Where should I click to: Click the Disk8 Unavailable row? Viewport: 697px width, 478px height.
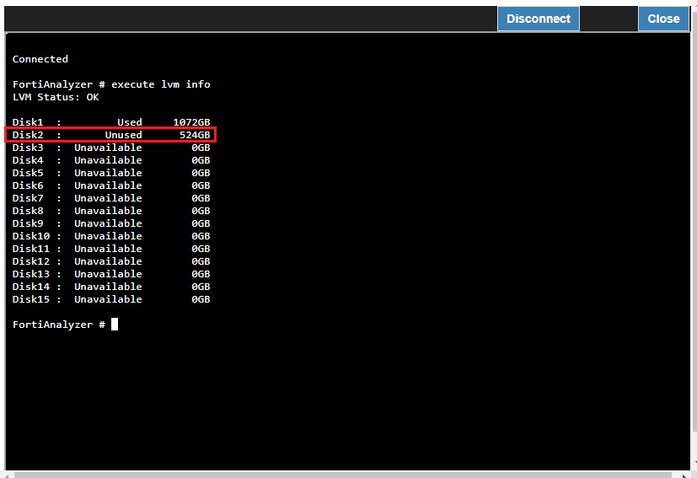click(x=111, y=211)
